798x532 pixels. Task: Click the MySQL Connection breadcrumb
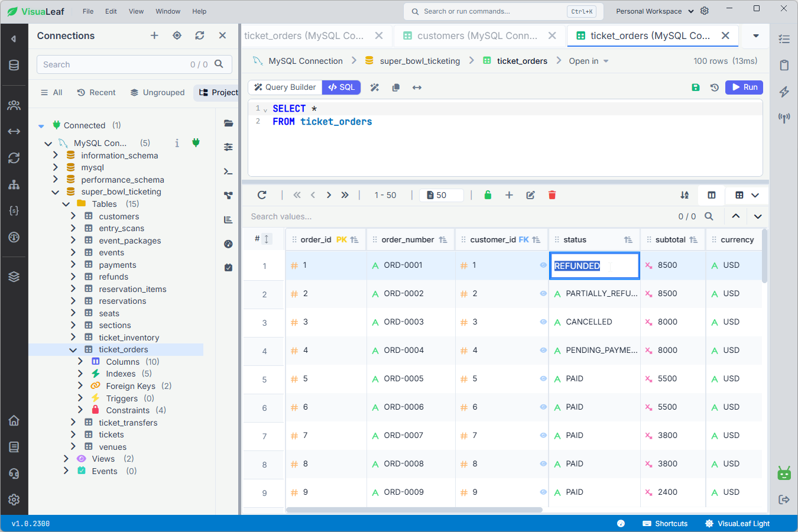pos(298,61)
